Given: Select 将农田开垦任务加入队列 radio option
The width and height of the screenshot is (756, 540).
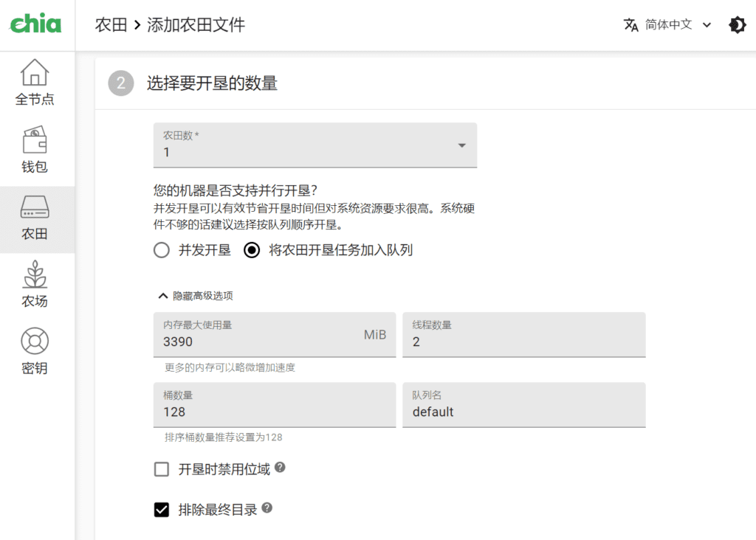Looking at the screenshot, I should pyautogui.click(x=252, y=251).
